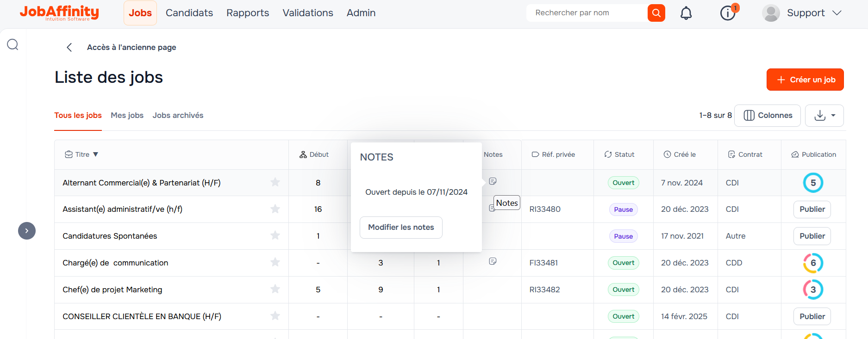Open Chef(e) de projet Marketing job
The height and width of the screenshot is (339, 868).
click(112, 290)
